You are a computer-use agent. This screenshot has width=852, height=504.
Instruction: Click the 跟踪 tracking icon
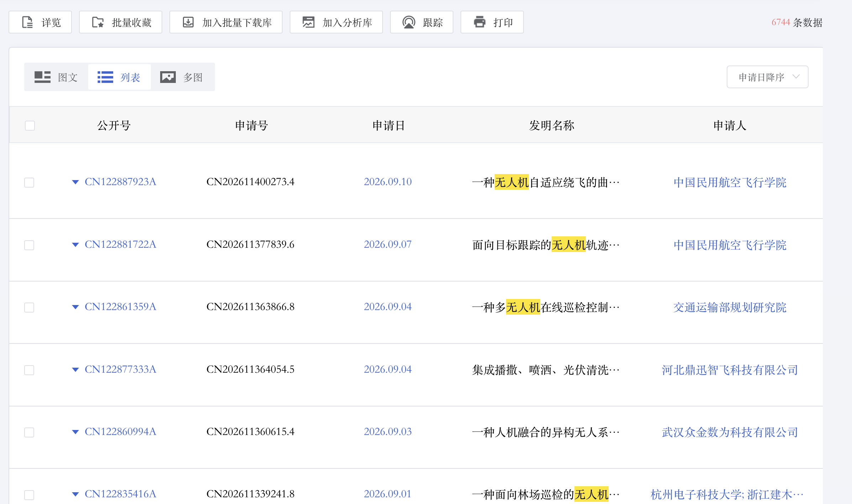pyautogui.click(x=409, y=22)
